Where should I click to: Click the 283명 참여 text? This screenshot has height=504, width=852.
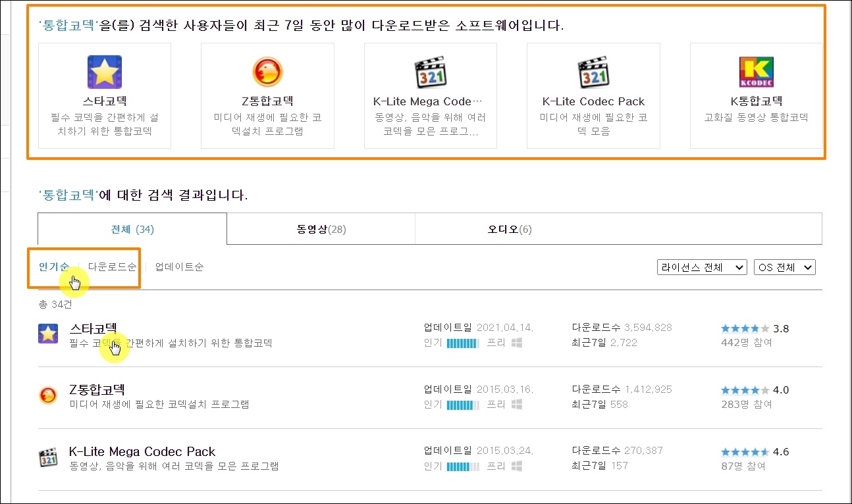click(x=747, y=404)
